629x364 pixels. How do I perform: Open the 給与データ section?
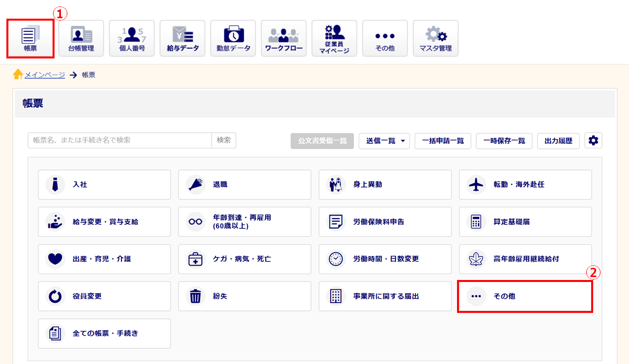point(182,38)
